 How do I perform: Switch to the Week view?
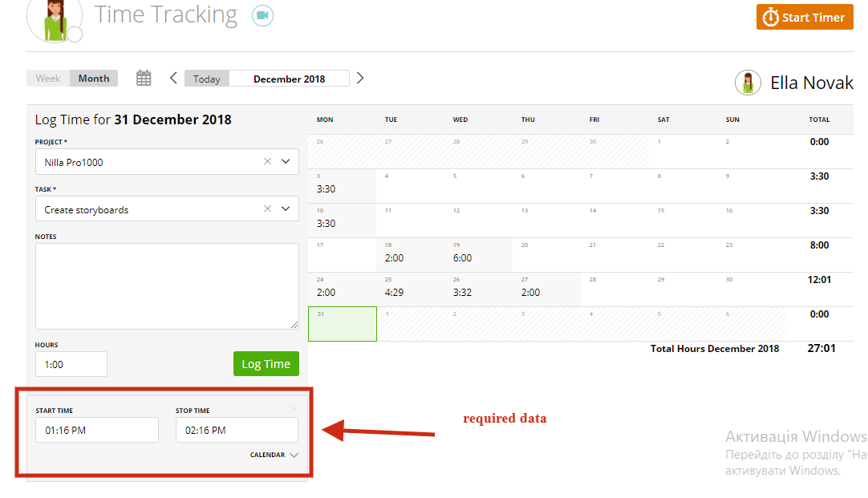47,78
